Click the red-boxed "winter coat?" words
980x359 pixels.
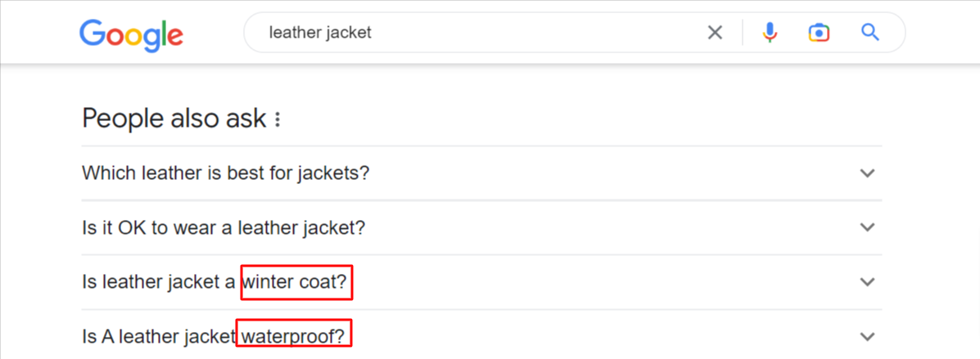point(296,282)
